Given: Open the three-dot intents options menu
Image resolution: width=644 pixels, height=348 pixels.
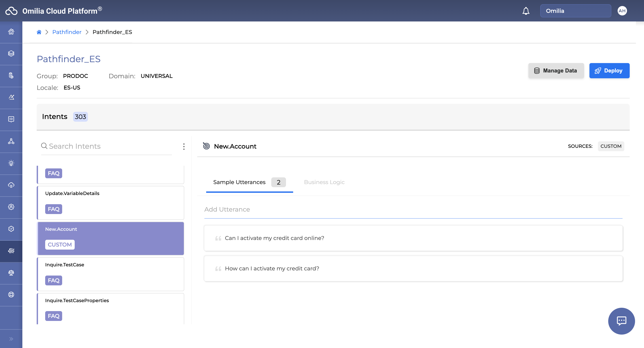Looking at the screenshot, I should point(184,146).
